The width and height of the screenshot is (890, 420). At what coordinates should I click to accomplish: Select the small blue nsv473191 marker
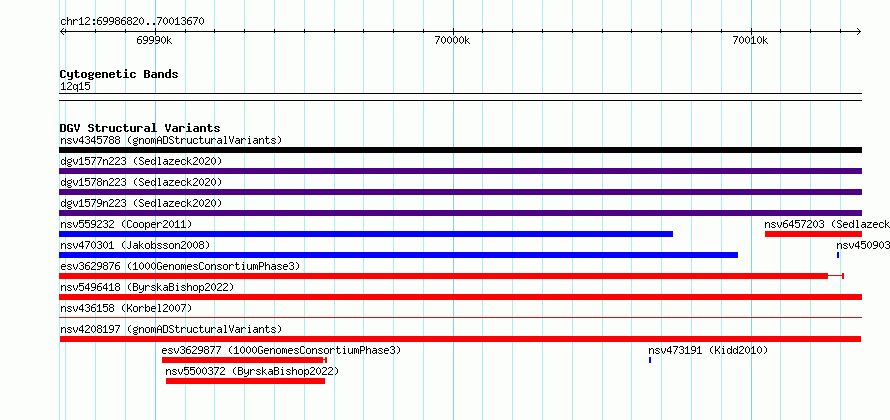pyautogui.click(x=650, y=360)
